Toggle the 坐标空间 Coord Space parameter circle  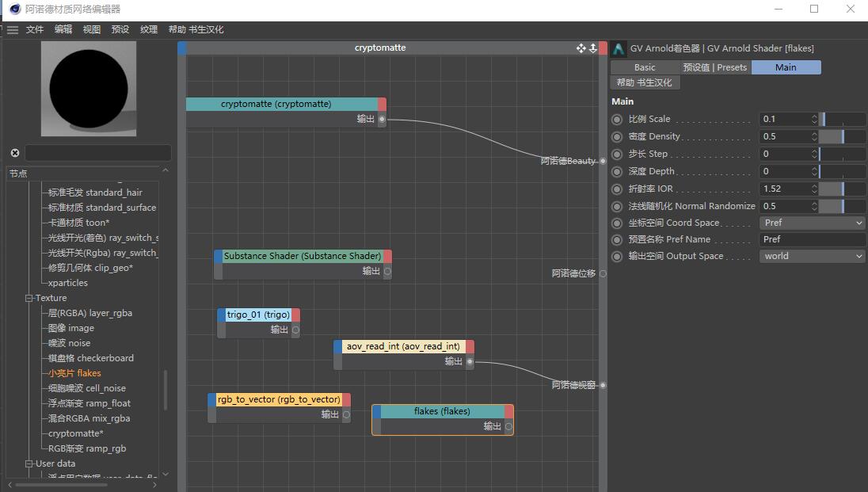click(x=617, y=223)
